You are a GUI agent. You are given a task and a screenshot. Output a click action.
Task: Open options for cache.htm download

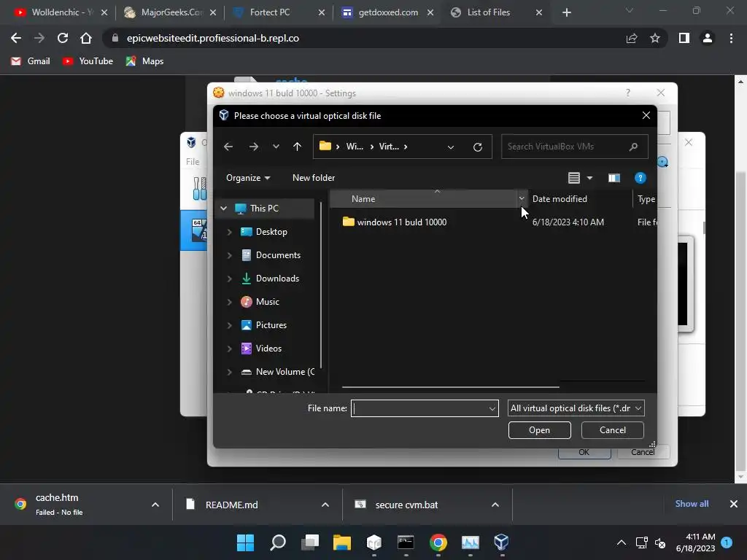(x=155, y=505)
